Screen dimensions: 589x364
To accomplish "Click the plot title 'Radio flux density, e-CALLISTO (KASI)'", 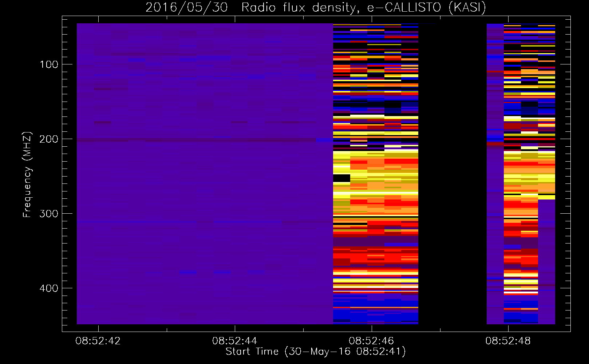I will point(364,8).
